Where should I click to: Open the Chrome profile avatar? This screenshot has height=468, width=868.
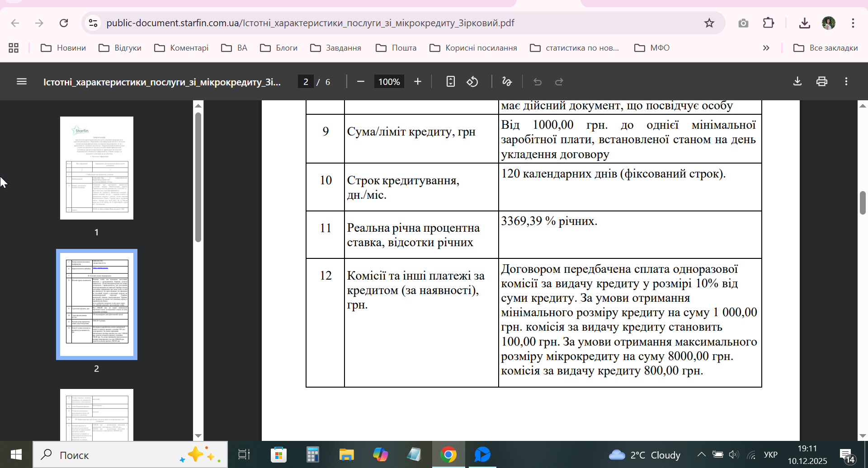coord(829,23)
